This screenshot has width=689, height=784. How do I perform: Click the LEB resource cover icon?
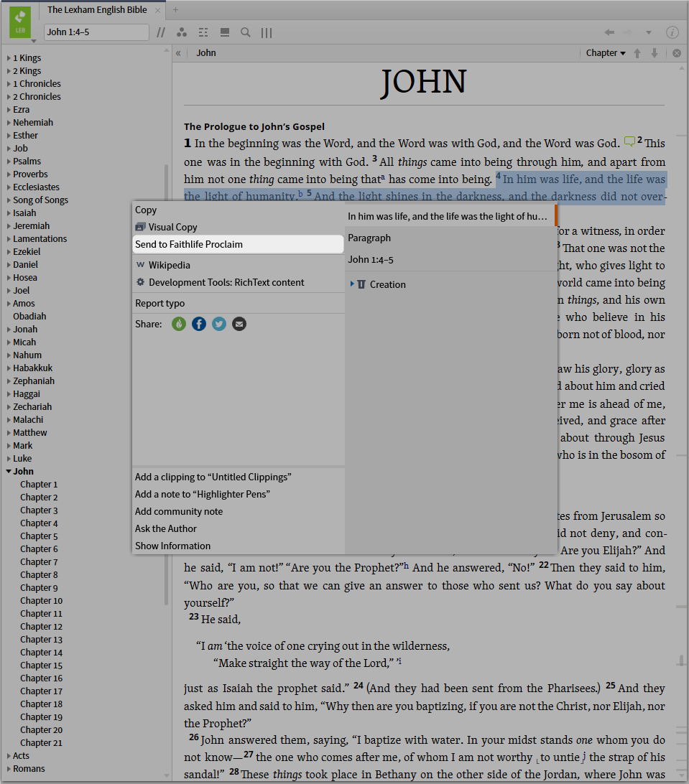tap(20, 22)
